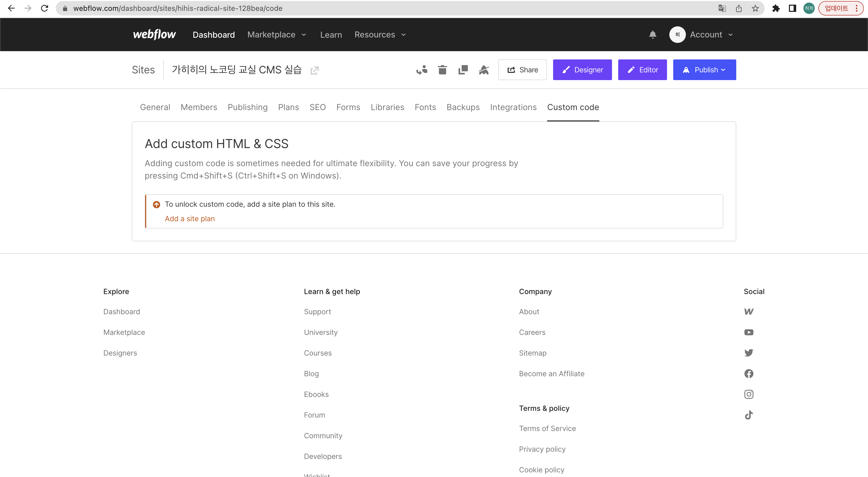Click the Sites breadcrumb link

tap(143, 70)
